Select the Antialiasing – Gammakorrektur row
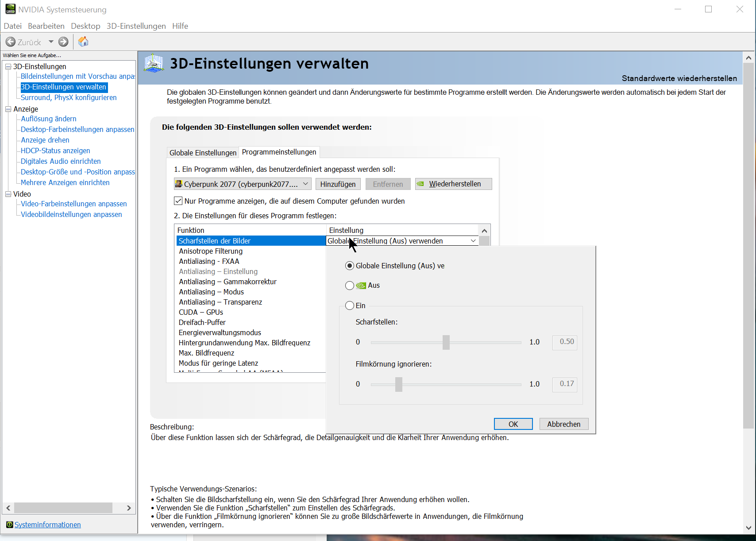Screen dimensions: 756x541 (x=251, y=282)
